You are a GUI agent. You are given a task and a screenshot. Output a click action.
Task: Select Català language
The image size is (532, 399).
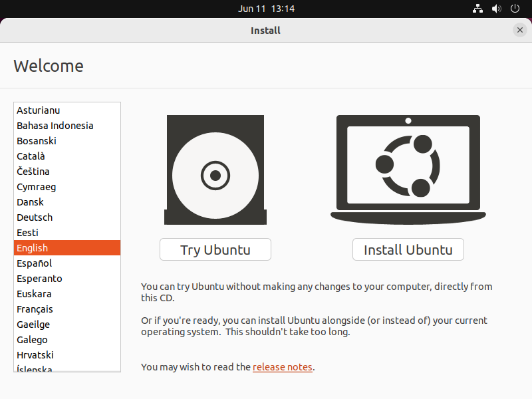[67, 156]
